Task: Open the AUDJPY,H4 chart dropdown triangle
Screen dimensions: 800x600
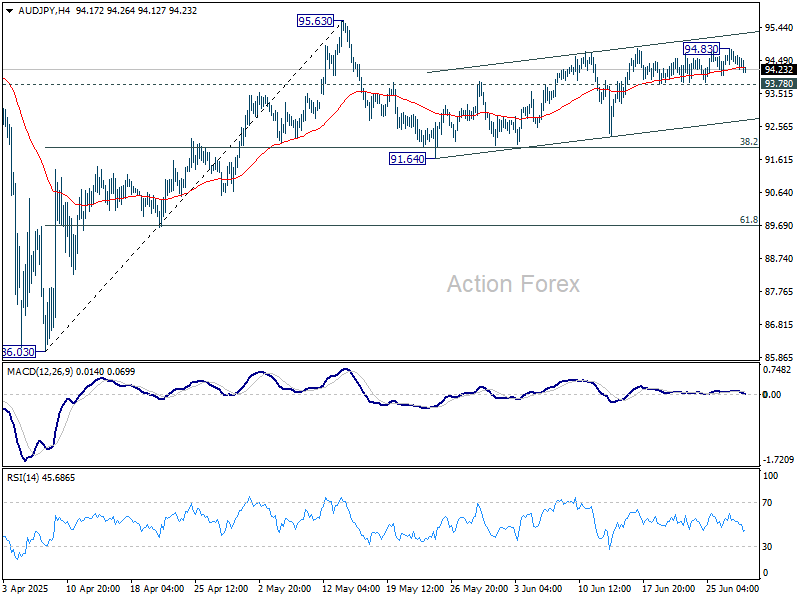Action: tap(9, 11)
